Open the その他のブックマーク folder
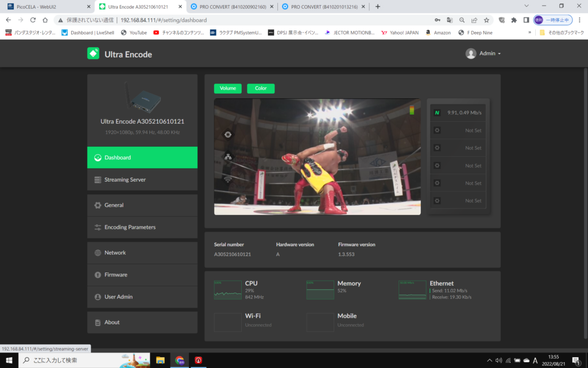 click(562, 33)
